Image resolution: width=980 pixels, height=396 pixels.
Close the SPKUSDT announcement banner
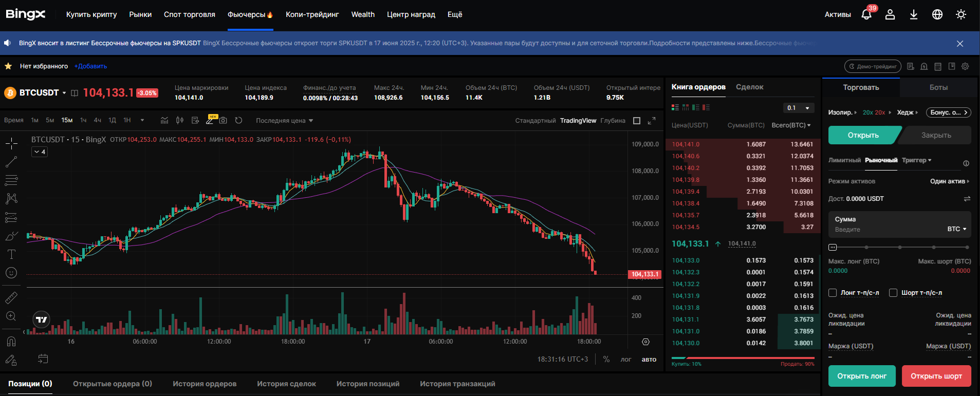coord(960,44)
